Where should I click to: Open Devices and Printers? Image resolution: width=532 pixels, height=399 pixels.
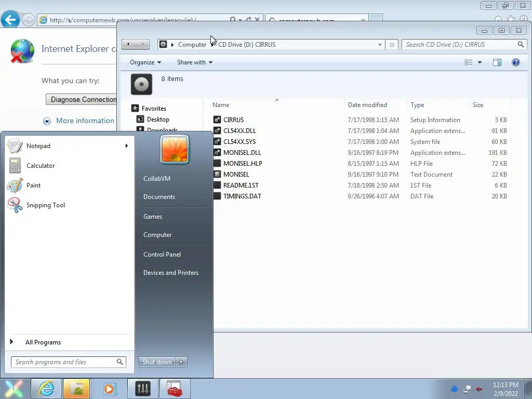(170, 273)
